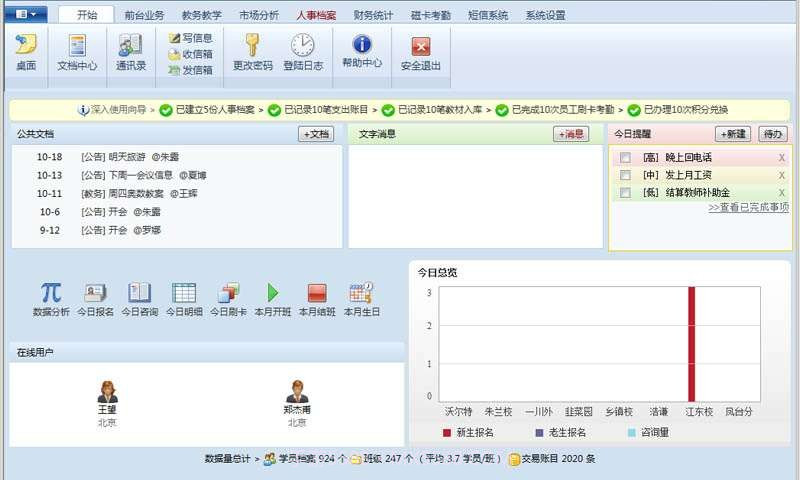Screen dimensions: 800x480
Task: Tick the 发上月工资 reminder checkbox
Action: click(x=625, y=175)
